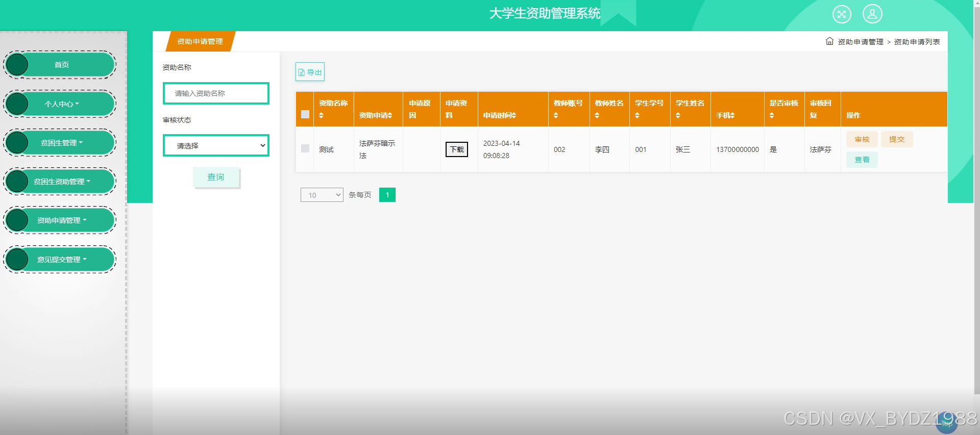The width and height of the screenshot is (980, 435).
Task: Expand the 资助申请管理 sidebar menu
Action: click(60, 220)
